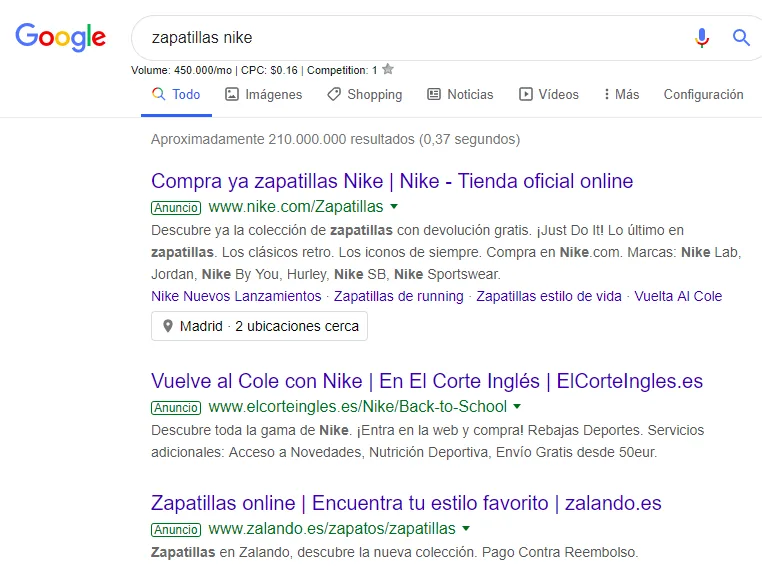Click Madrid 2 ubicaciones cerca button
The width and height of the screenshot is (762, 570).
tap(259, 326)
